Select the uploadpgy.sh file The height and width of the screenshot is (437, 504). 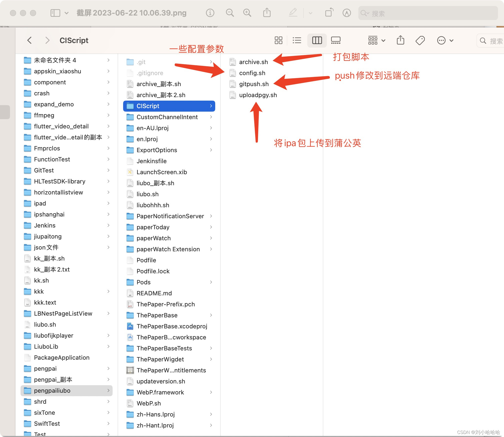[258, 95]
